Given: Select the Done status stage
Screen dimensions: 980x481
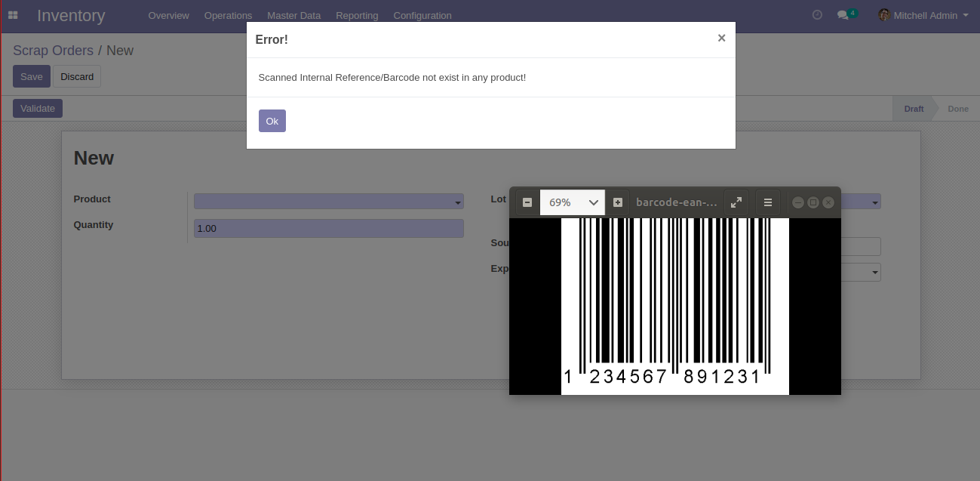Looking at the screenshot, I should pyautogui.click(x=958, y=109).
